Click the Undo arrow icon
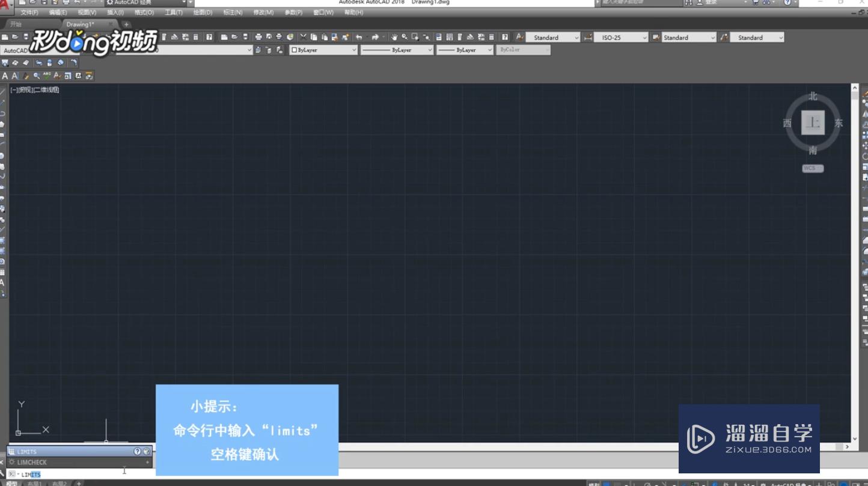This screenshot has height=486, width=868. pos(359,37)
